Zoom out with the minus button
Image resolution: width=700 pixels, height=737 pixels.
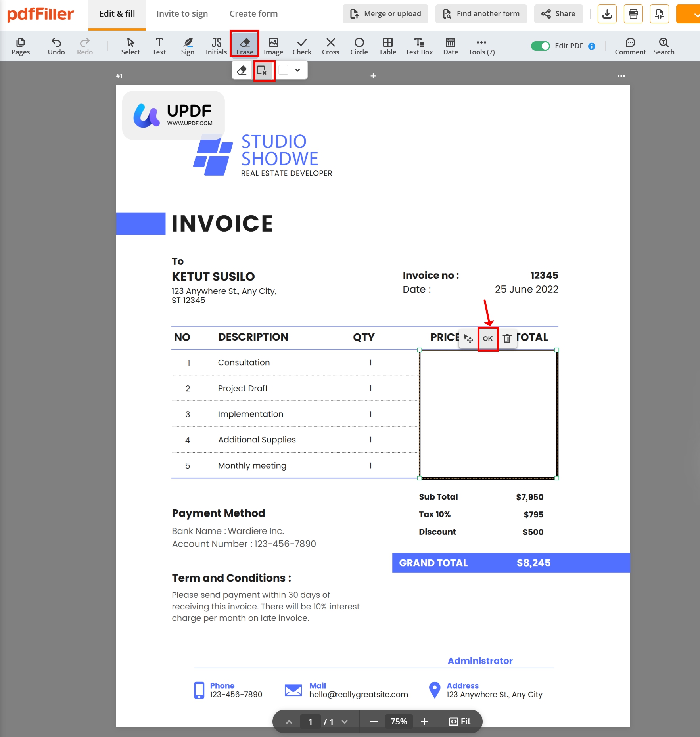[374, 722]
